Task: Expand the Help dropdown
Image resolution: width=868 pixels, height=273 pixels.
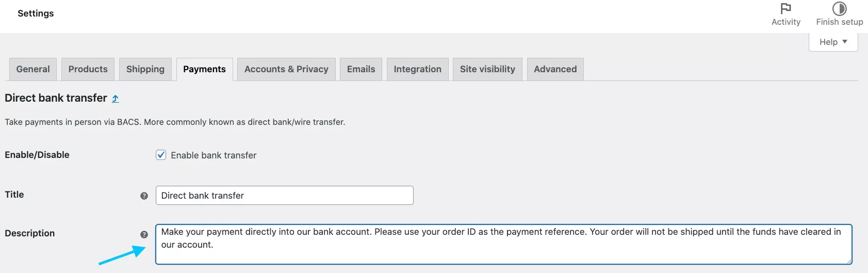Action: (833, 42)
